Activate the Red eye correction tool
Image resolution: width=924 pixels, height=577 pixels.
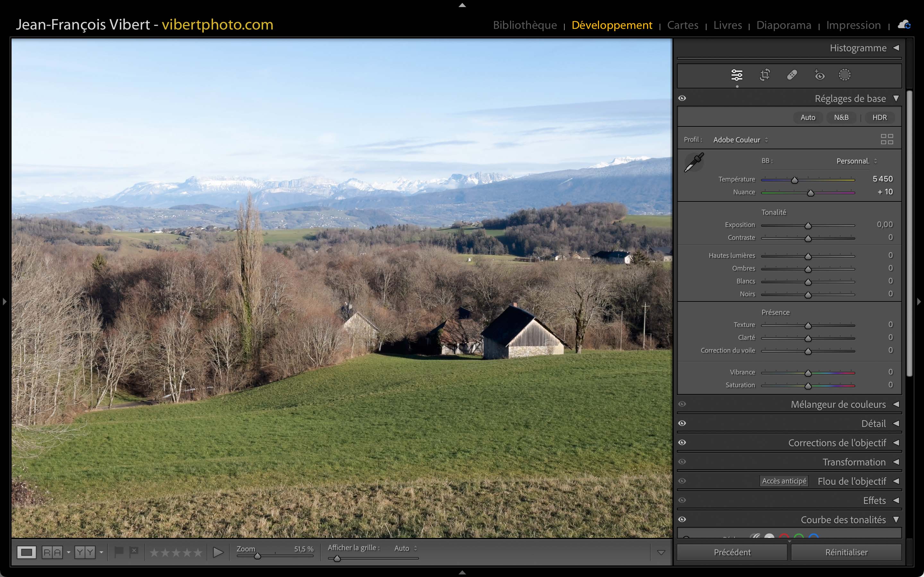819,75
